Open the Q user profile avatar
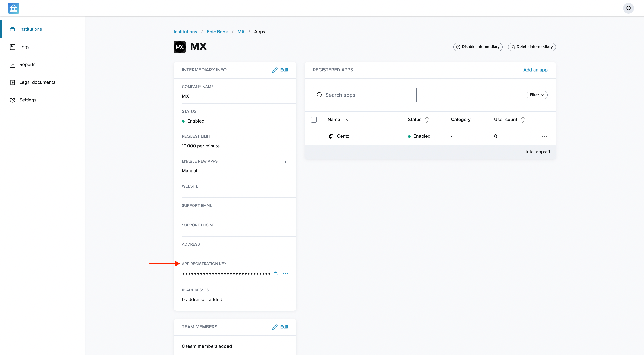Viewport: 644px width, 355px height. (x=628, y=8)
